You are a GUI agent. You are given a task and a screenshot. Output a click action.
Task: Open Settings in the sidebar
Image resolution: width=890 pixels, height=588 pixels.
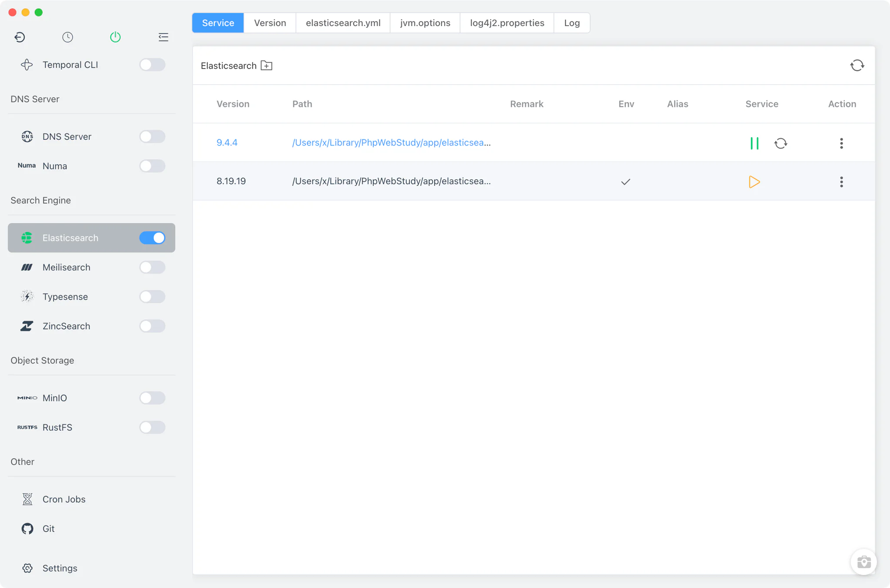91,568
